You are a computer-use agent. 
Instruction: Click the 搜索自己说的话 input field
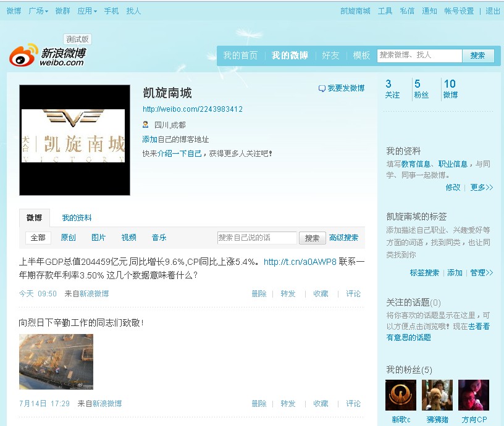(257, 238)
